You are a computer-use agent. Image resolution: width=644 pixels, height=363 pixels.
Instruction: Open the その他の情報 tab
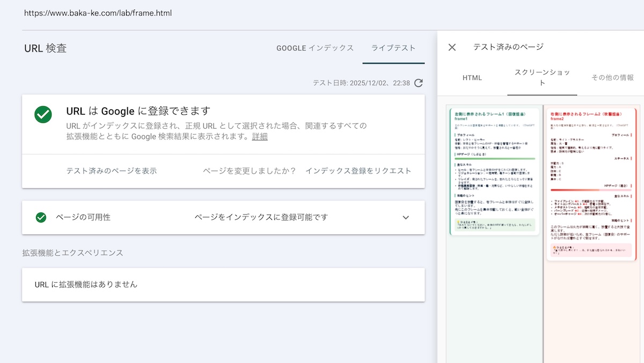click(612, 78)
